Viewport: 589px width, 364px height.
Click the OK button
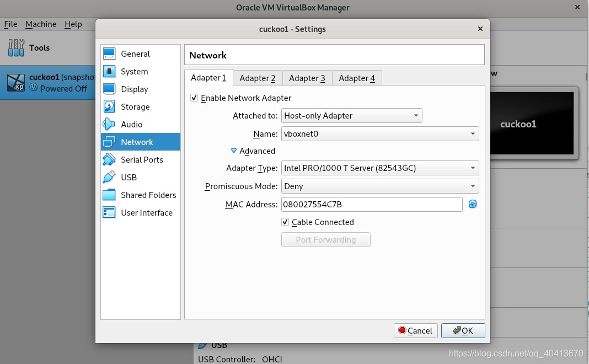click(x=463, y=330)
